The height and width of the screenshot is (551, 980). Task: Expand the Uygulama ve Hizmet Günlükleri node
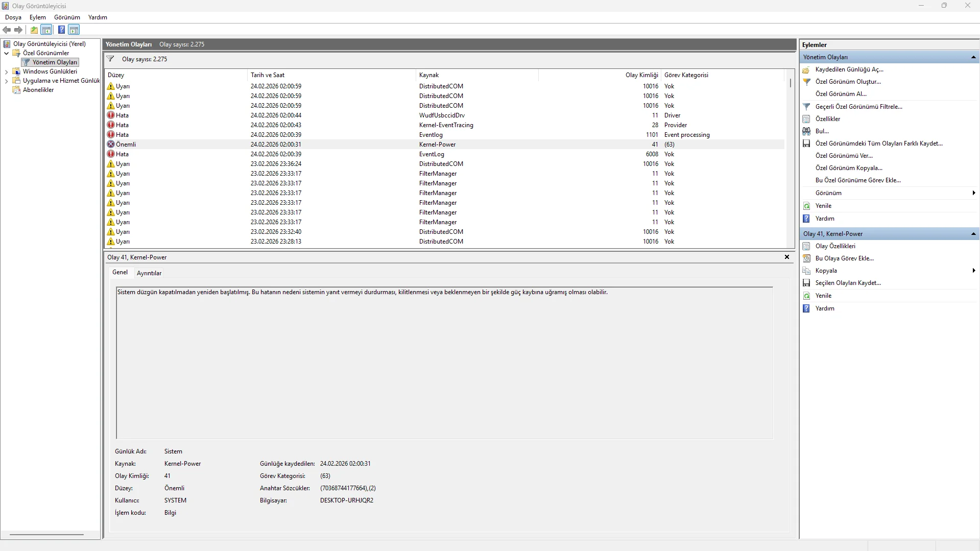[x=6, y=81]
